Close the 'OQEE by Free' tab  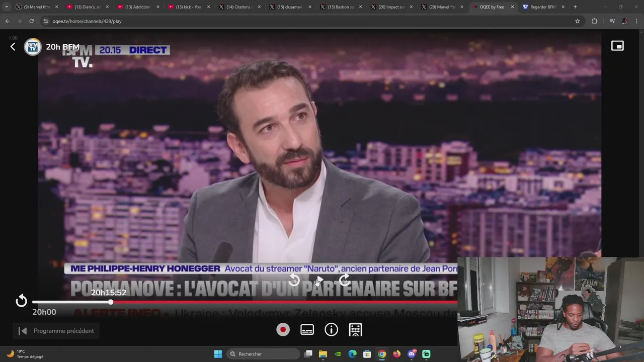pyautogui.click(x=512, y=7)
